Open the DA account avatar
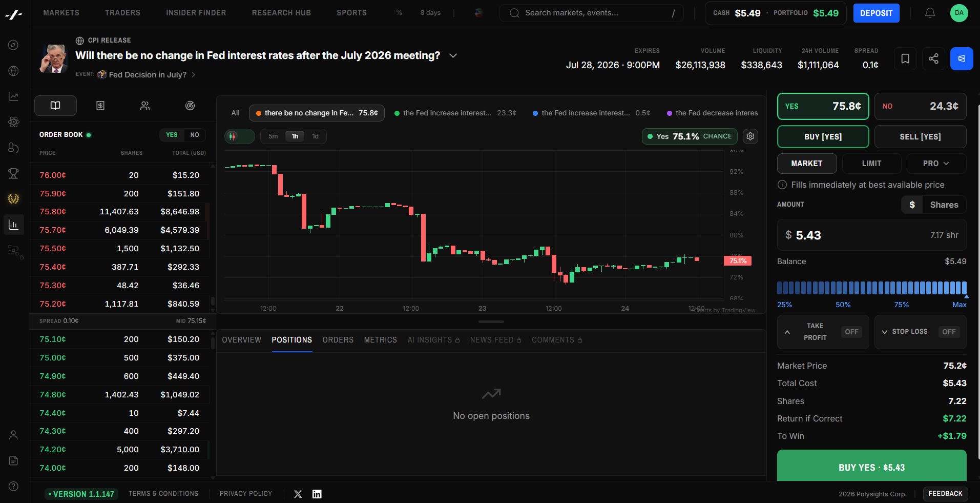The width and height of the screenshot is (980, 503). [959, 13]
